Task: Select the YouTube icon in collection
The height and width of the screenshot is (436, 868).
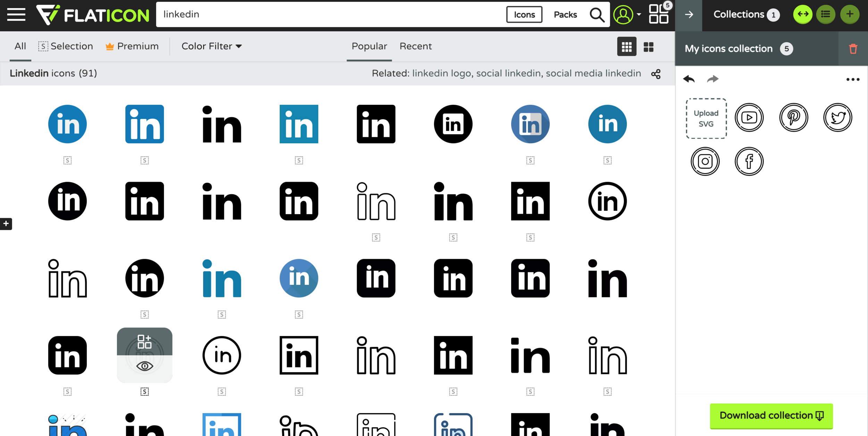Action: (x=749, y=117)
